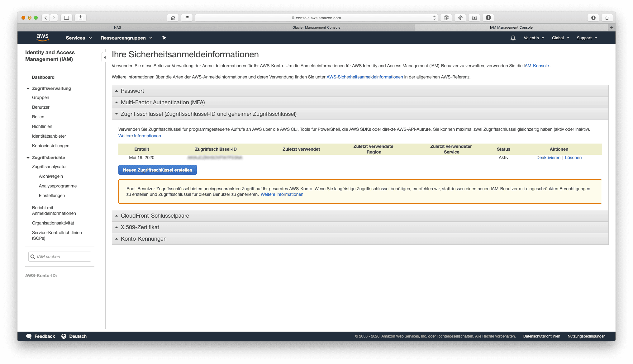Toggle the Safari sidebar button

click(x=67, y=18)
